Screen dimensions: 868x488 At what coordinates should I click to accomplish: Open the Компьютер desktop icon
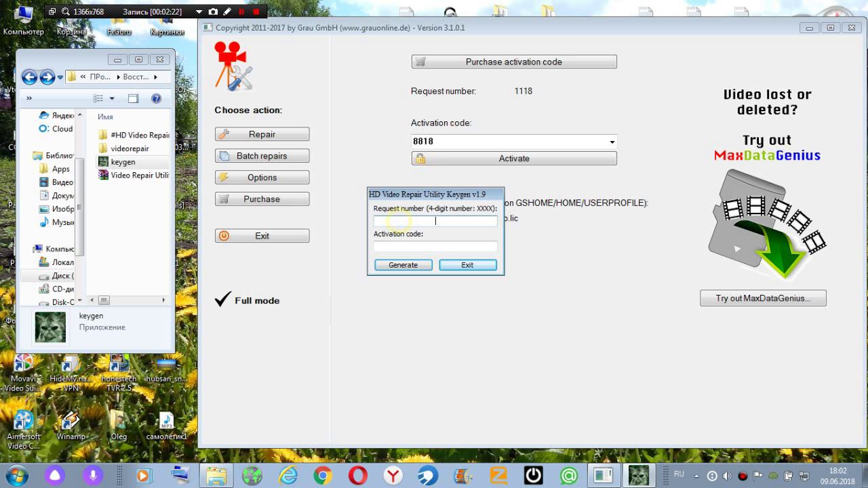tap(23, 20)
